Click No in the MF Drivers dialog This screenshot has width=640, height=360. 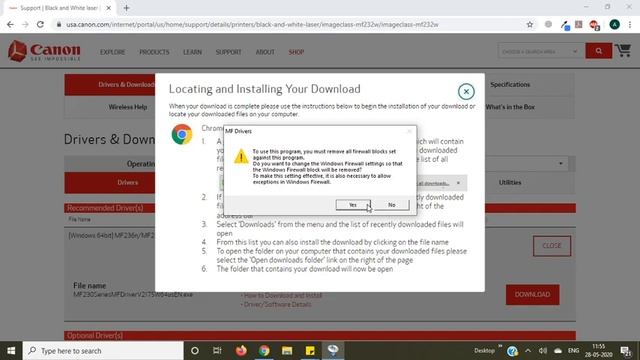(391, 205)
